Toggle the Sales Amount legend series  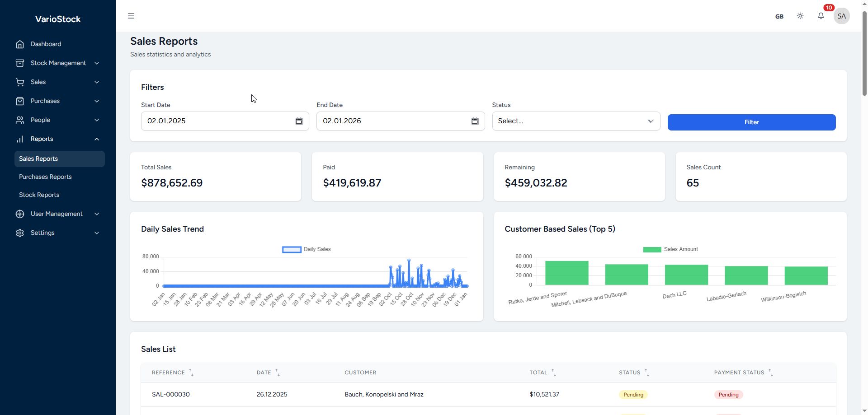tap(670, 249)
